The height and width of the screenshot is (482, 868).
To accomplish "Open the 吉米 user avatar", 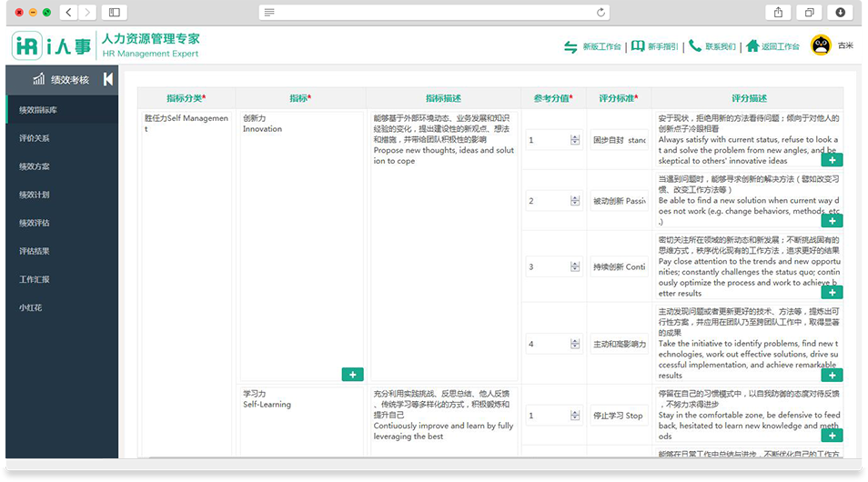I will pyautogui.click(x=821, y=45).
